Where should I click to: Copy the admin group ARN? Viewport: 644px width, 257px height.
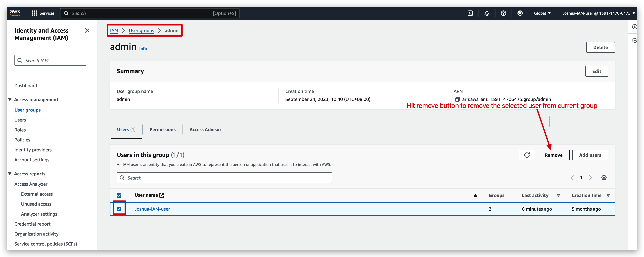[458, 99]
